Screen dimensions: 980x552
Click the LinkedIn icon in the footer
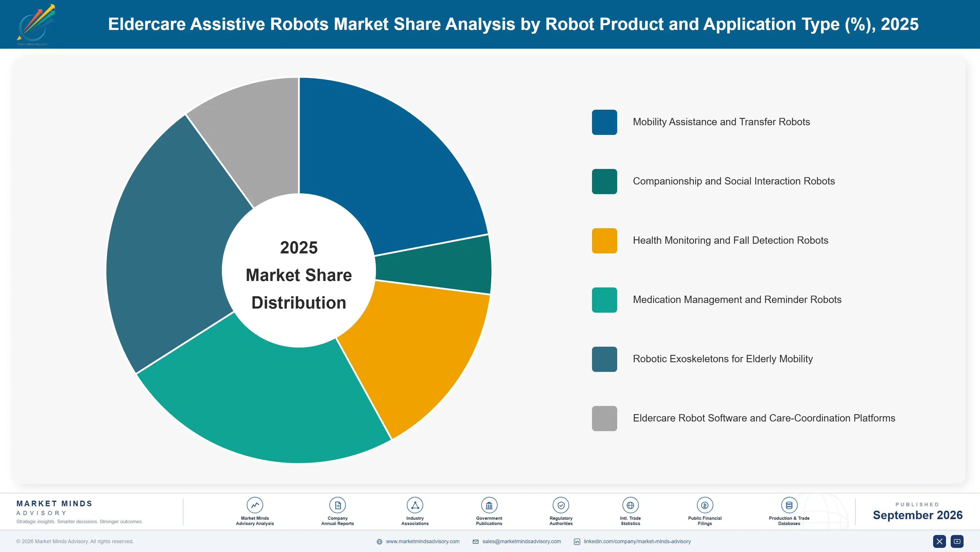(x=577, y=542)
